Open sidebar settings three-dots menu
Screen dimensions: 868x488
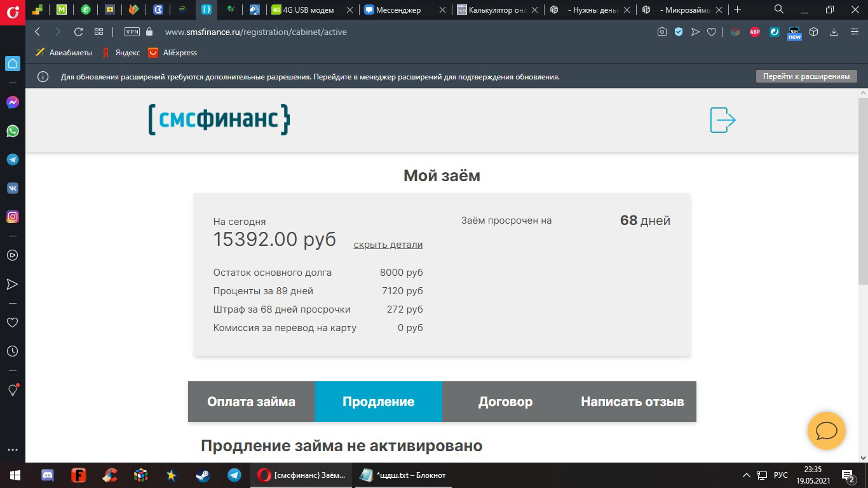(12, 451)
